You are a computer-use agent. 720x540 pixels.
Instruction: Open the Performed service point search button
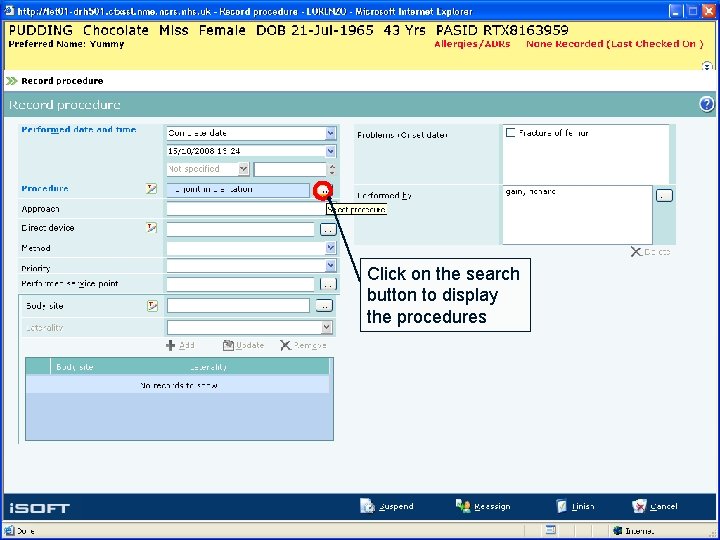pos(328,284)
